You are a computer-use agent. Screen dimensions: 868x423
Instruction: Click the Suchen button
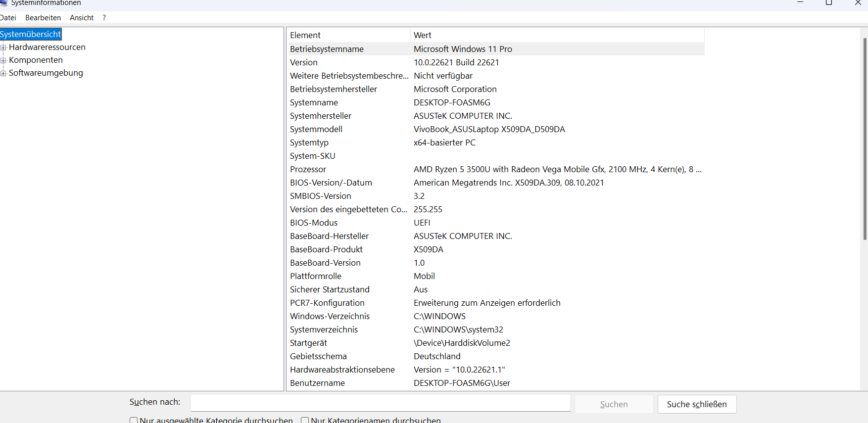coord(614,404)
